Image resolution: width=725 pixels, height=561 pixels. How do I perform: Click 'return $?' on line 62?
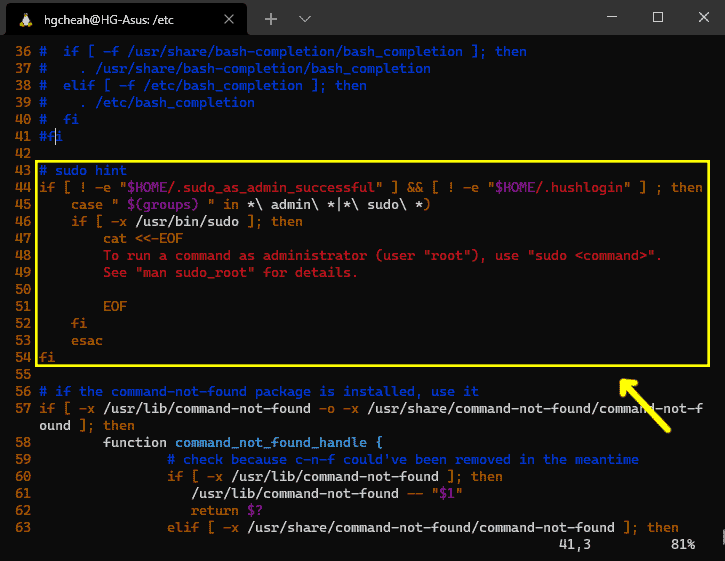(227, 511)
